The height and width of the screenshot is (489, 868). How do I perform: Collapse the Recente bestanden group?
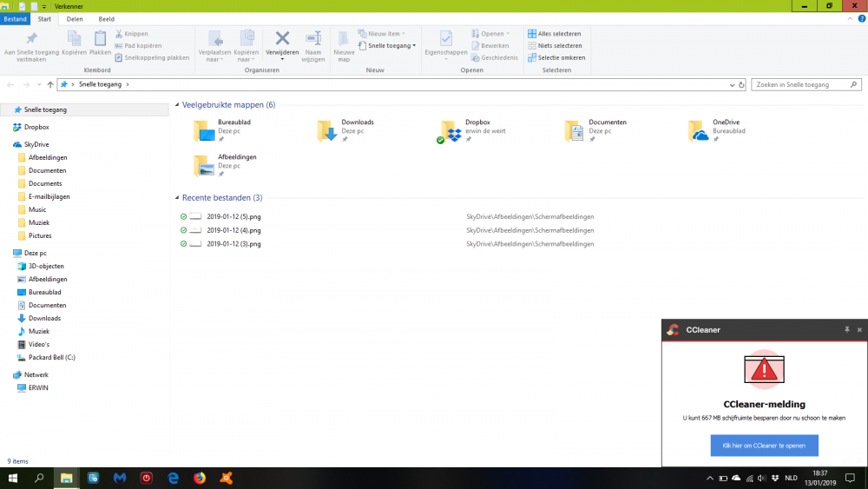177,198
